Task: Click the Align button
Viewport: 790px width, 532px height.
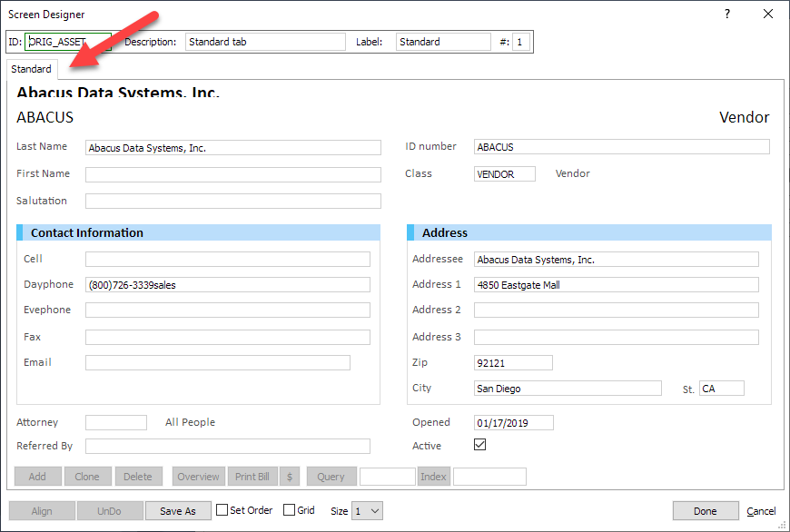Action: click(42, 511)
